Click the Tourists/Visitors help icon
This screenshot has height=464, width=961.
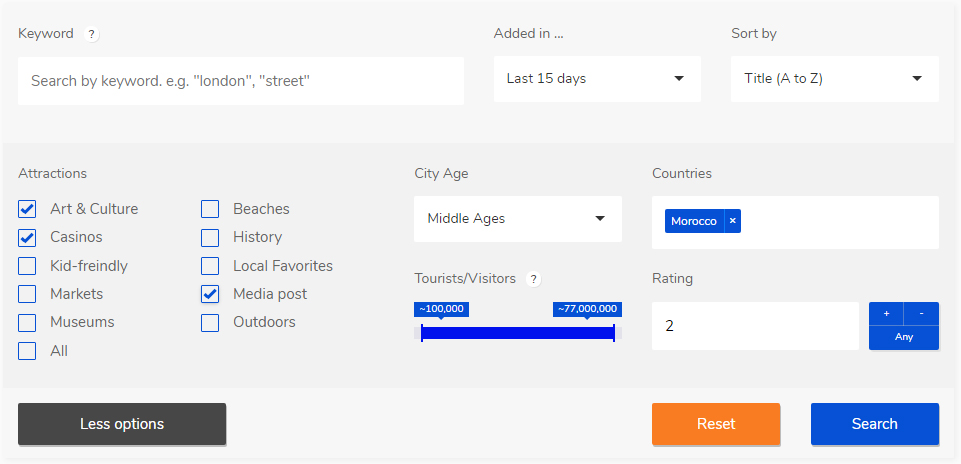534,279
